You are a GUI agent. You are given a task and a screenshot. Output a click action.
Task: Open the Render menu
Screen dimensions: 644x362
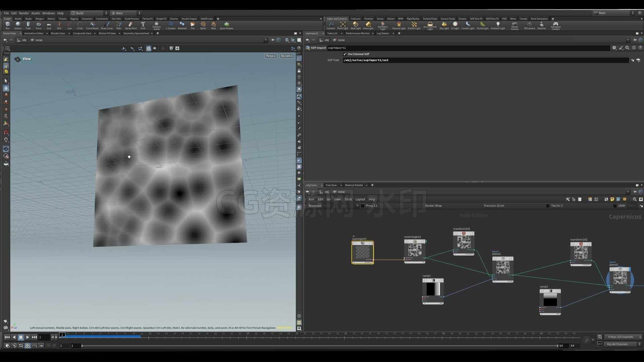[24, 13]
